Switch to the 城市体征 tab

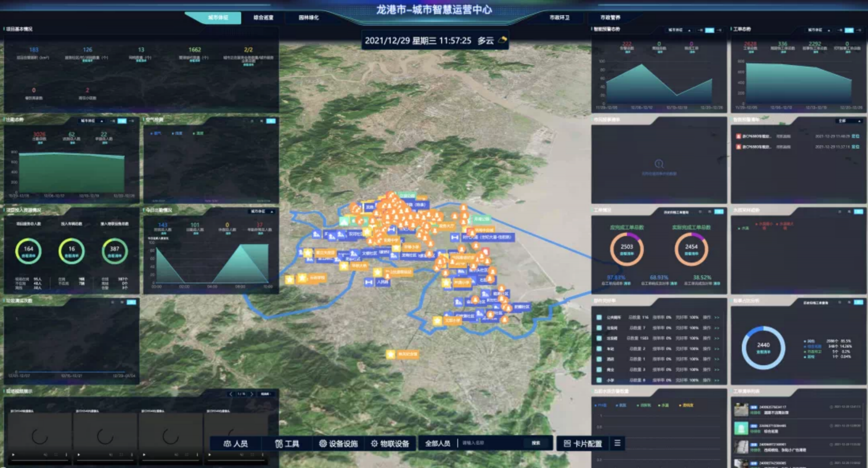[218, 18]
